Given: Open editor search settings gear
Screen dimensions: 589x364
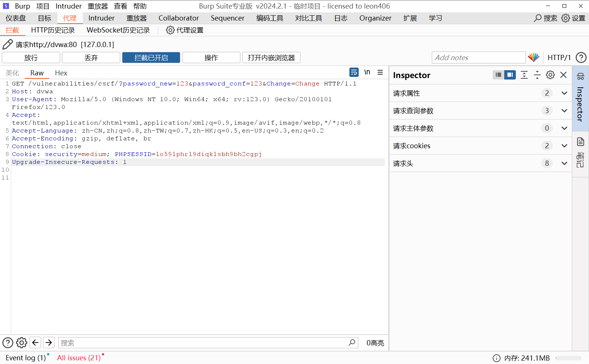Looking at the screenshot, I should click(22, 343).
